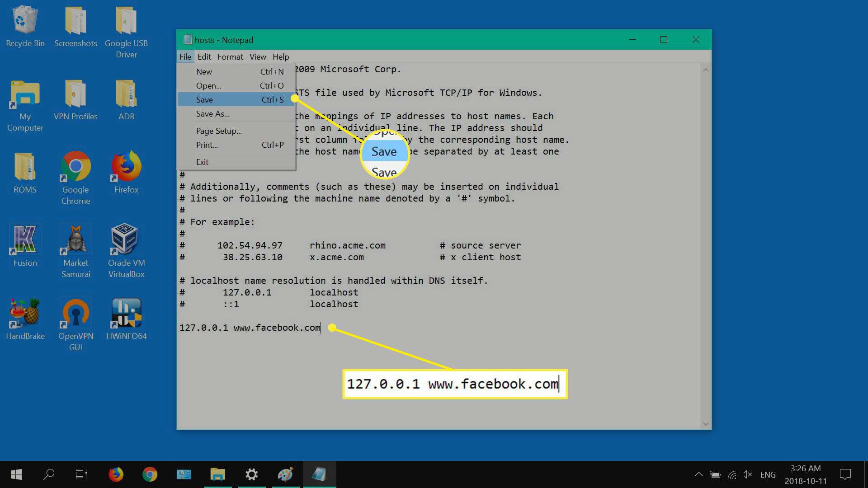Open the Recycle Bin desktop icon

[25, 26]
